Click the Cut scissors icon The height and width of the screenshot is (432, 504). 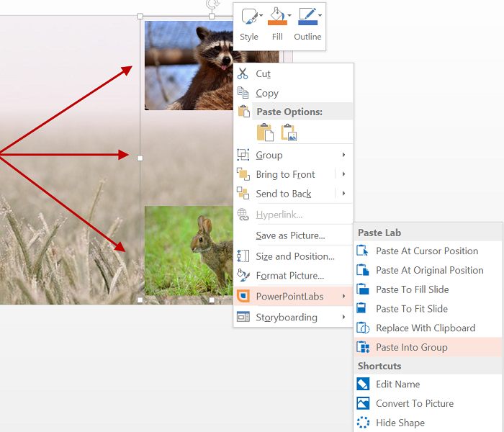point(243,73)
